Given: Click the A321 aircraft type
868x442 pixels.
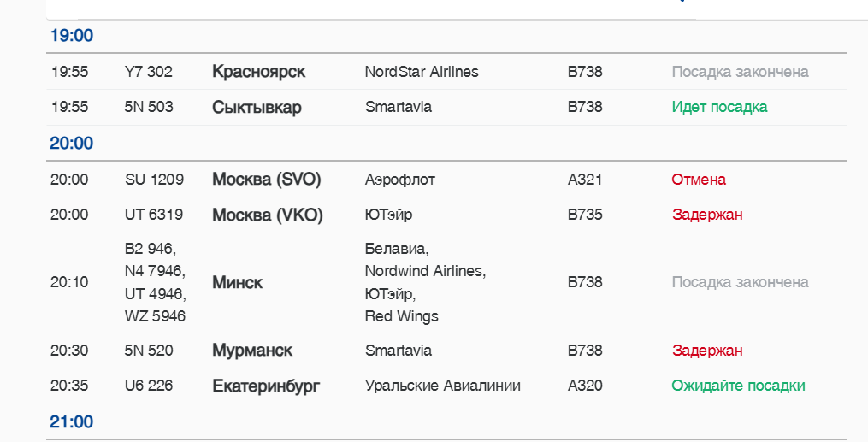Looking at the screenshot, I should pyautogui.click(x=585, y=180).
